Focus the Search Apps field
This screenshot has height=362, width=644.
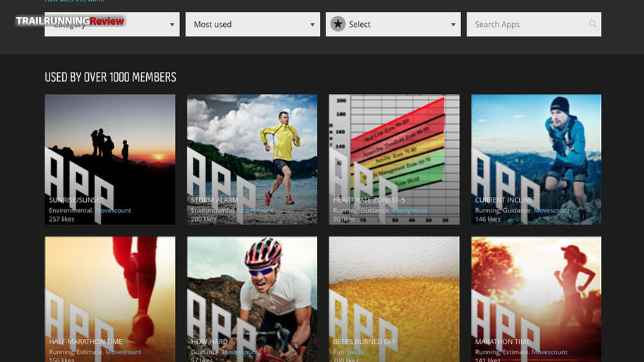point(534,24)
